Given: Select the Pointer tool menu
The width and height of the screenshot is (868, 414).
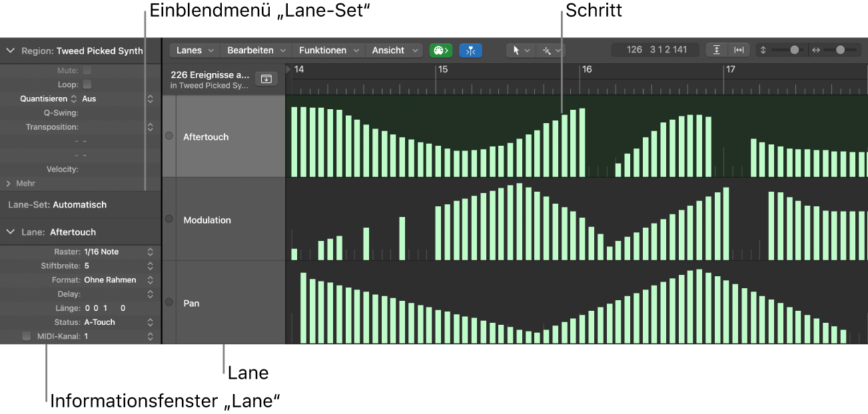Looking at the screenshot, I should pos(520,51).
